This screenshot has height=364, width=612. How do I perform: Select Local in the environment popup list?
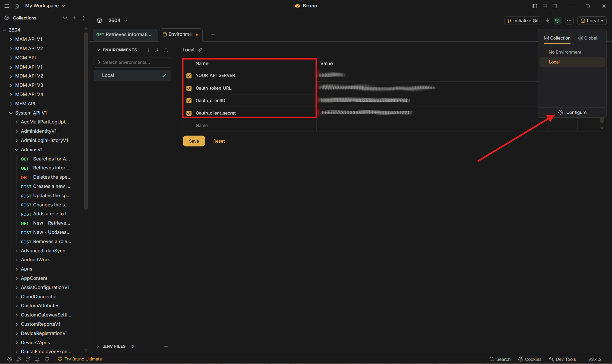(572, 62)
